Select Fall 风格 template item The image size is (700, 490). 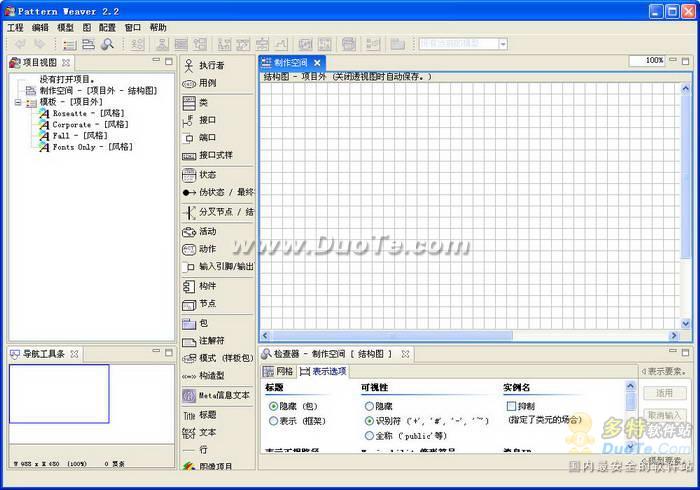click(74, 136)
